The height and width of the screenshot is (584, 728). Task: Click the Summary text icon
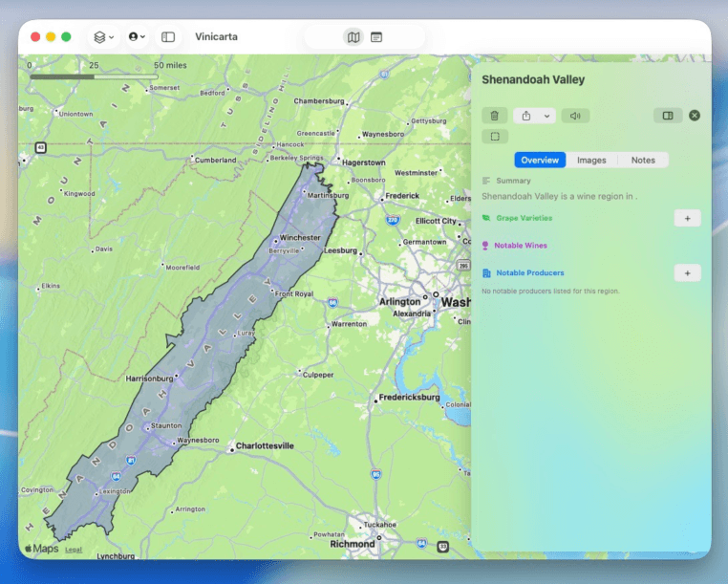click(x=486, y=181)
